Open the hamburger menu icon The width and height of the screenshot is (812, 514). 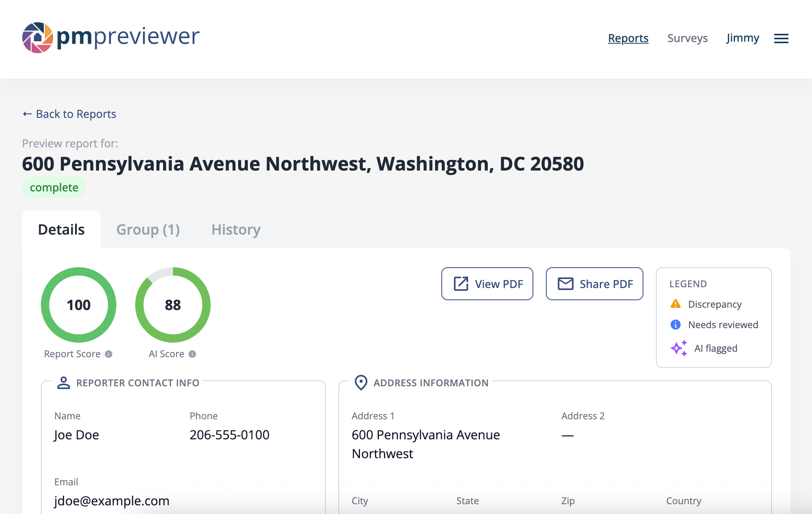[x=781, y=38]
